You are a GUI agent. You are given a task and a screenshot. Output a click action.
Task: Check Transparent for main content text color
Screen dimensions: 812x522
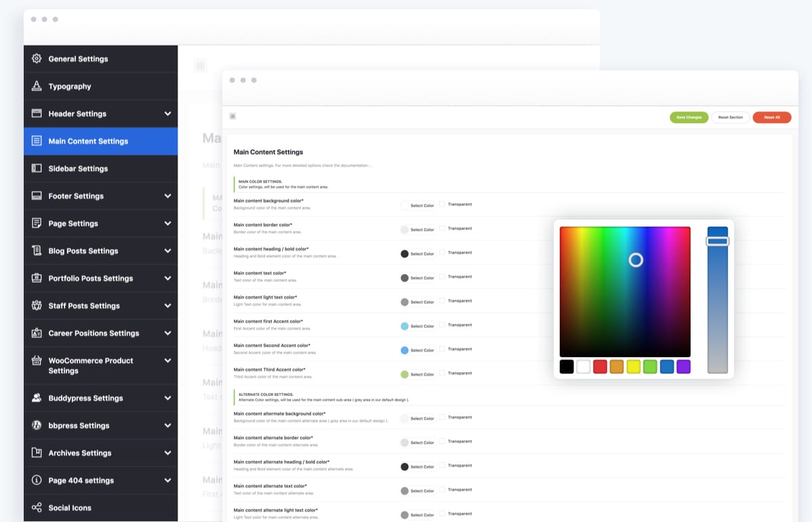pos(443,277)
